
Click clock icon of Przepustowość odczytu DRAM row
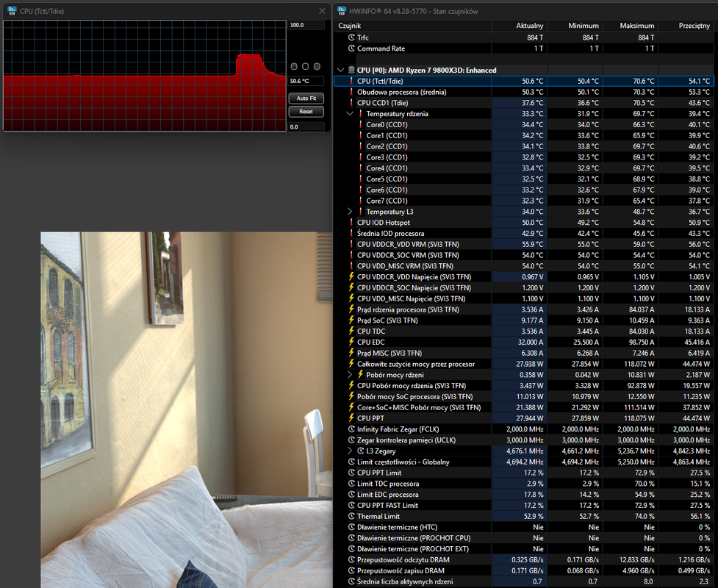[x=351, y=559]
